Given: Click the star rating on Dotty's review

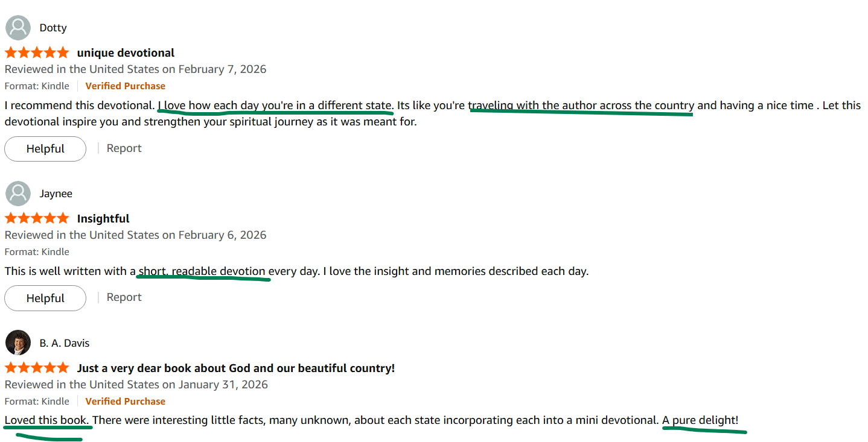Looking at the screenshot, I should click(37, 52).
